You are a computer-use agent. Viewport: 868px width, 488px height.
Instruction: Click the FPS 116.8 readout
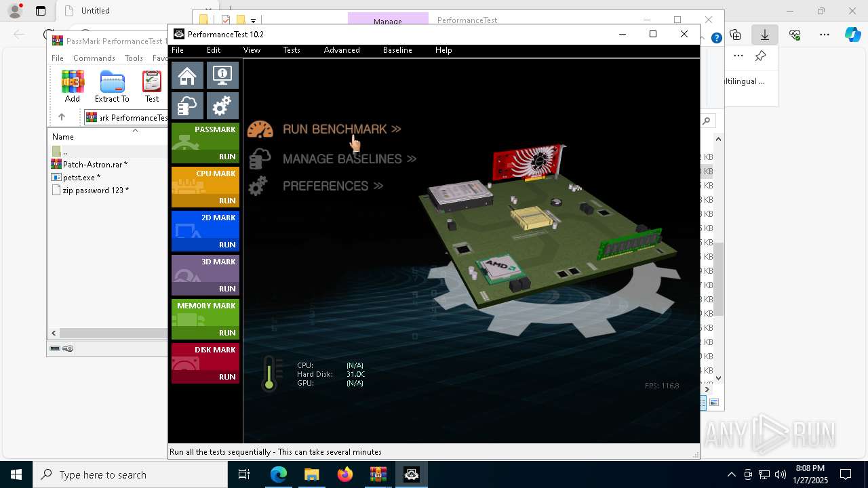pos(662,386)
